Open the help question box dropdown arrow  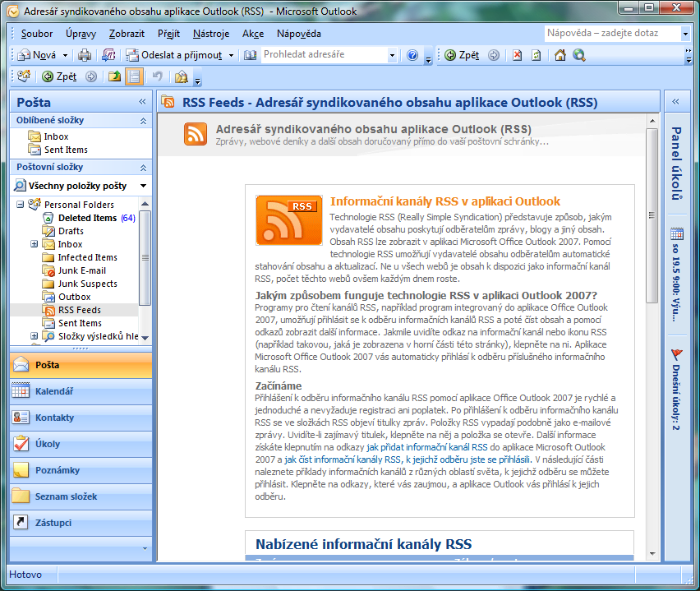pyautogui.click(x=685, y=34)
